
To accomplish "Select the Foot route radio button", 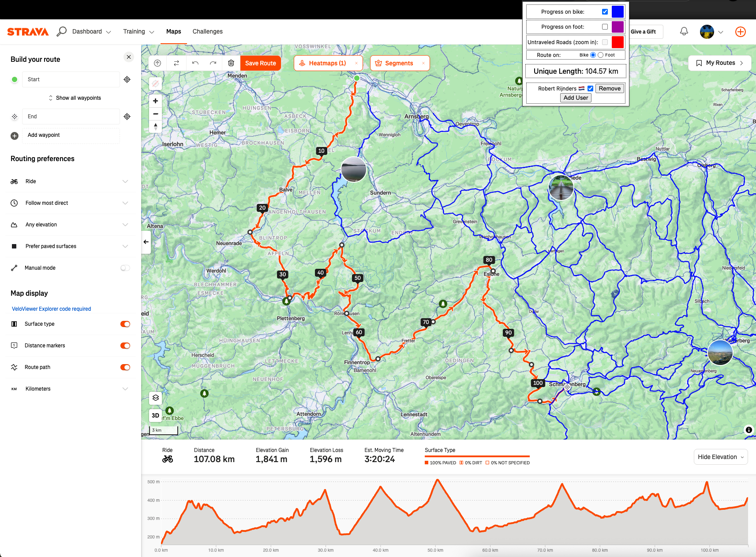I will pyautogui.click(x=600, y=55).
